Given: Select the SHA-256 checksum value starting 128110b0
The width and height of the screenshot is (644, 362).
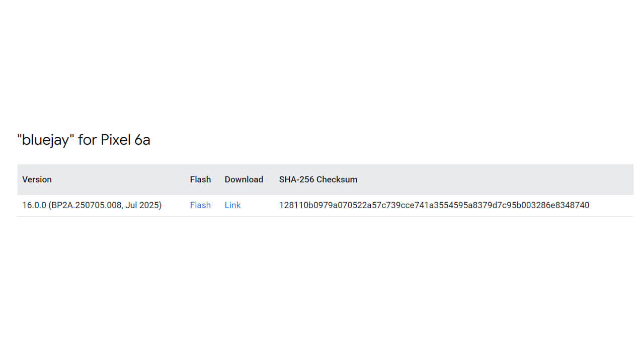Looking at the screenshot, I should tap(434, 205).
